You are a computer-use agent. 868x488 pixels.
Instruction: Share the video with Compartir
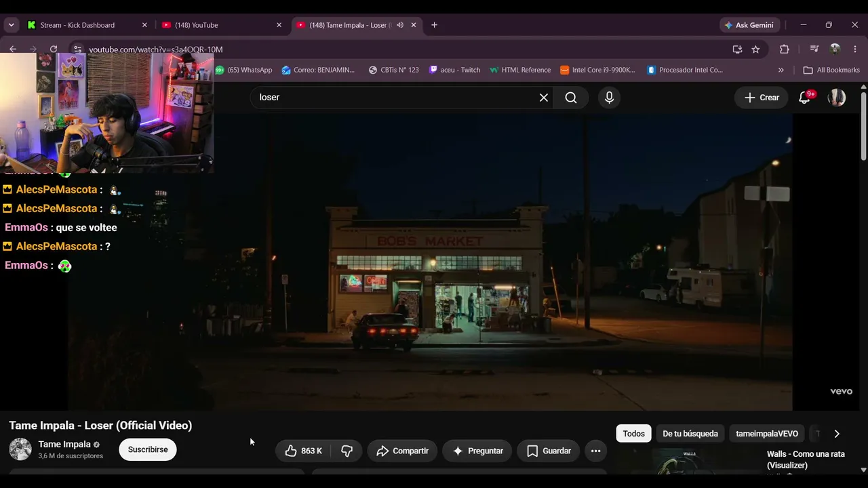point(403,451)
